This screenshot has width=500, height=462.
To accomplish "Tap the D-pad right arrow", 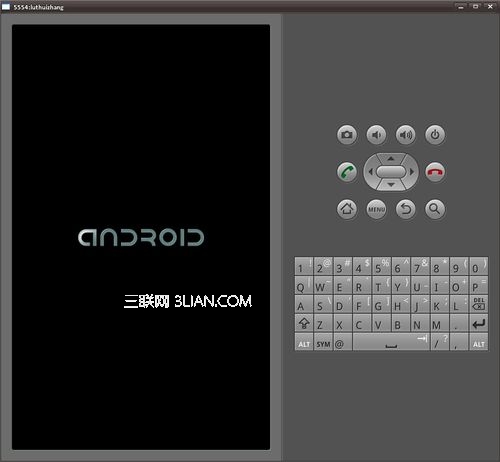I will coord(412,172).
